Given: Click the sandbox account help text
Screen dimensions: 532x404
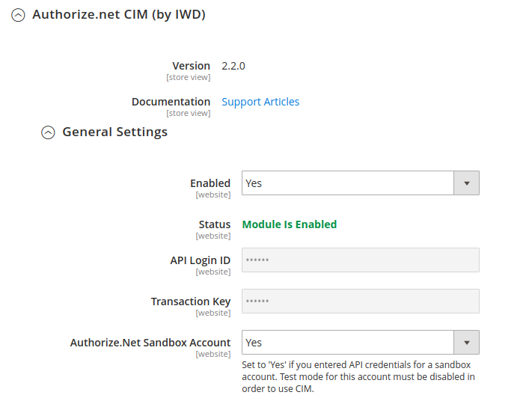Looking at the screenshot, I should point(358,376).
